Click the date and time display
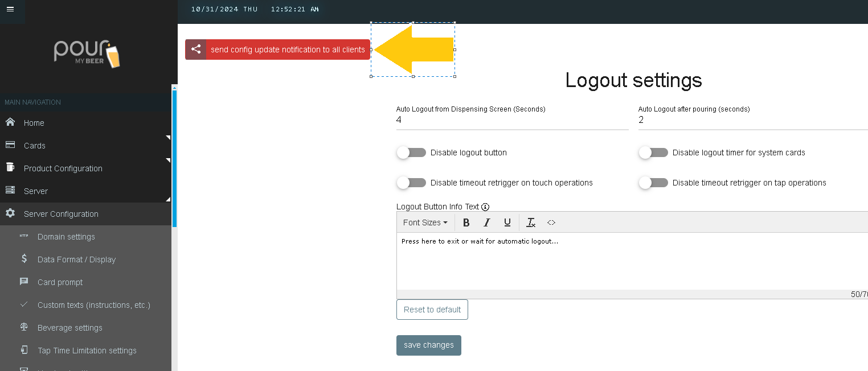The image size is (868, 371). pos(255,9)
